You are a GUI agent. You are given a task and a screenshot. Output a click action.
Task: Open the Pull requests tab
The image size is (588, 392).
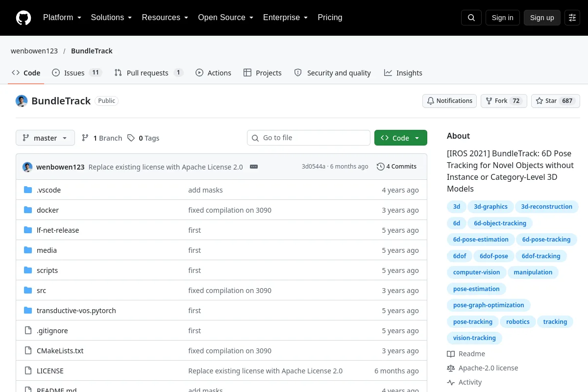pyautogui.click(x=149, y=73)
